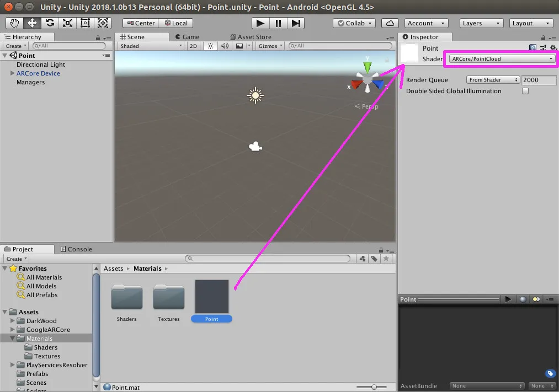Open the Cloud services panel
559x392 pixels.
click(390, 23)
